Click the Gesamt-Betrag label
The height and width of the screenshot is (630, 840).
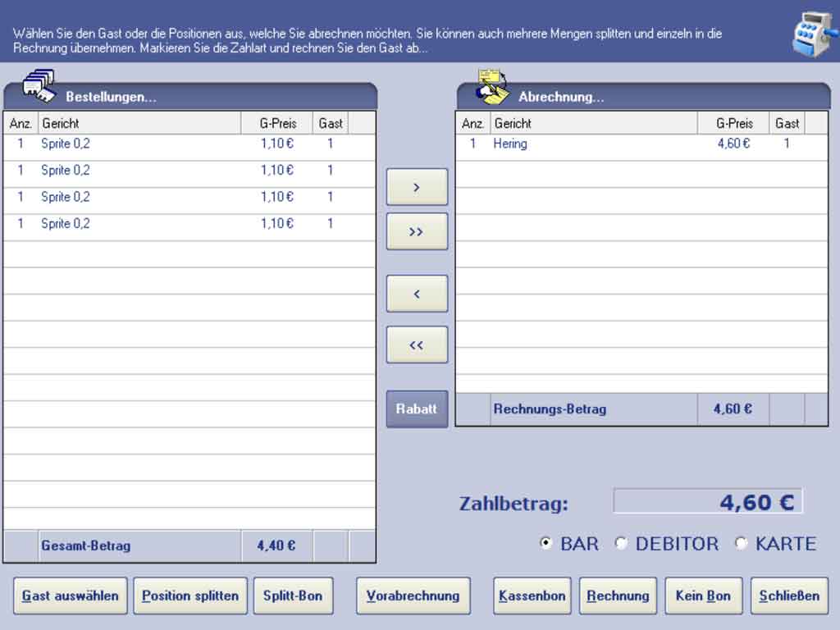[85, 546]
